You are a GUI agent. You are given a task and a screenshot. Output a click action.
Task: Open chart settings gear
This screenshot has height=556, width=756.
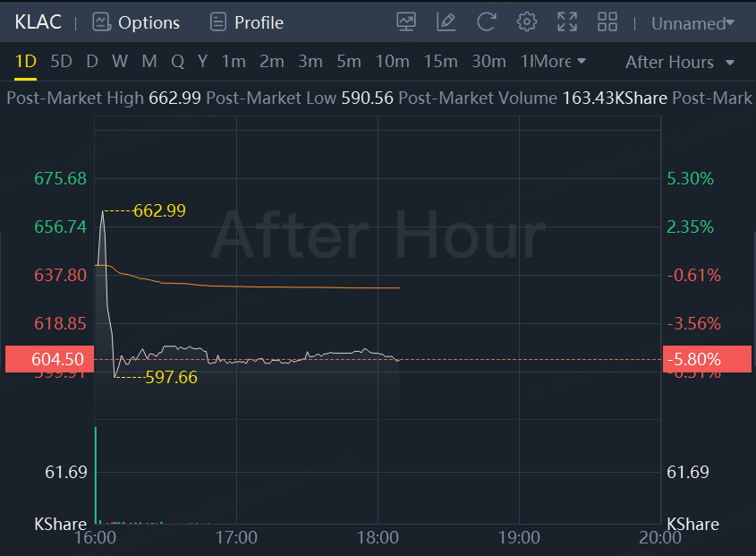click(527, 22)
